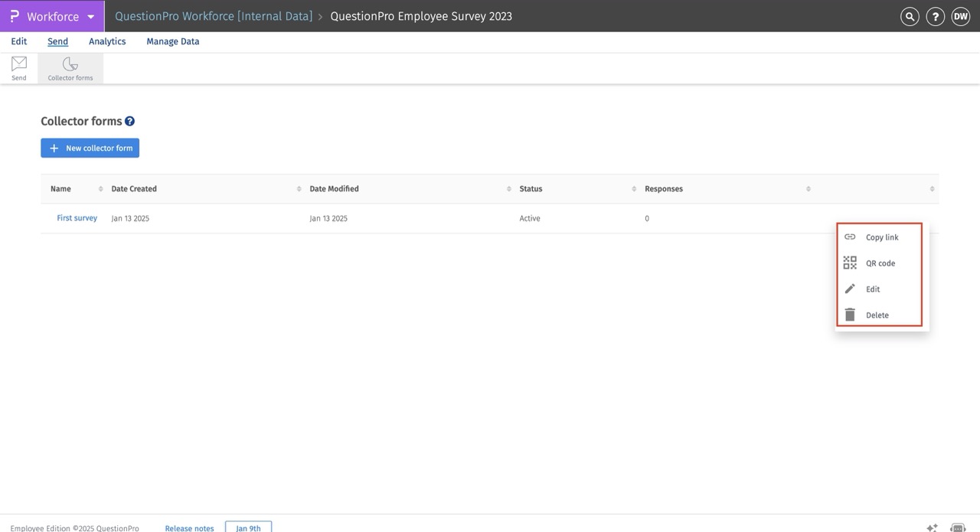The width and height of the screenshot is (980, 532).
Task: Click the Jan 13 2025 created date
Action: pos(130,218)
